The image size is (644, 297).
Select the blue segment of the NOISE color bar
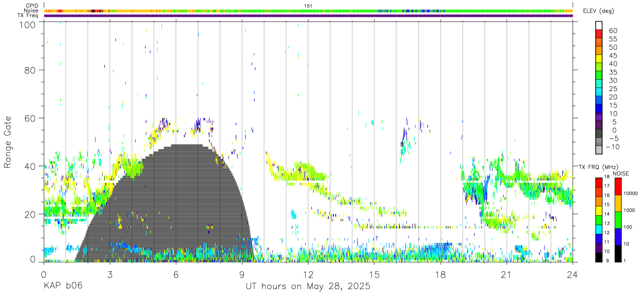pos(618,236)
